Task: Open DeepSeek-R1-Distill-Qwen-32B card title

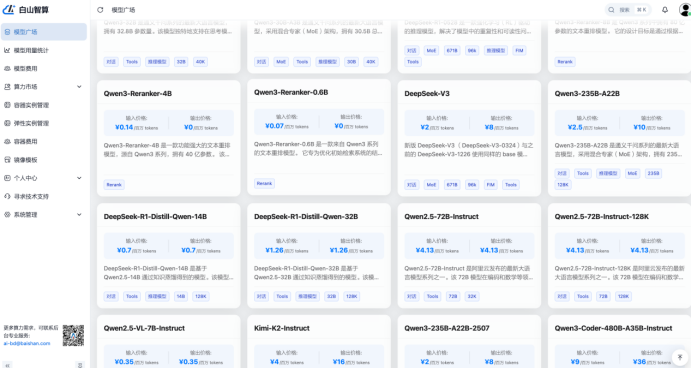Action: point(306,216)
